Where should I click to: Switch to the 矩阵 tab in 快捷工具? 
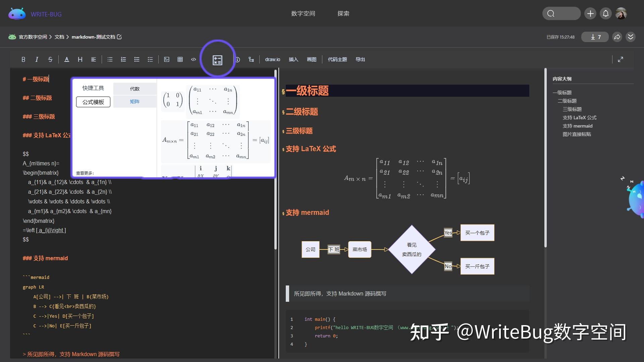pyautogui.click(x=135, y=101)
